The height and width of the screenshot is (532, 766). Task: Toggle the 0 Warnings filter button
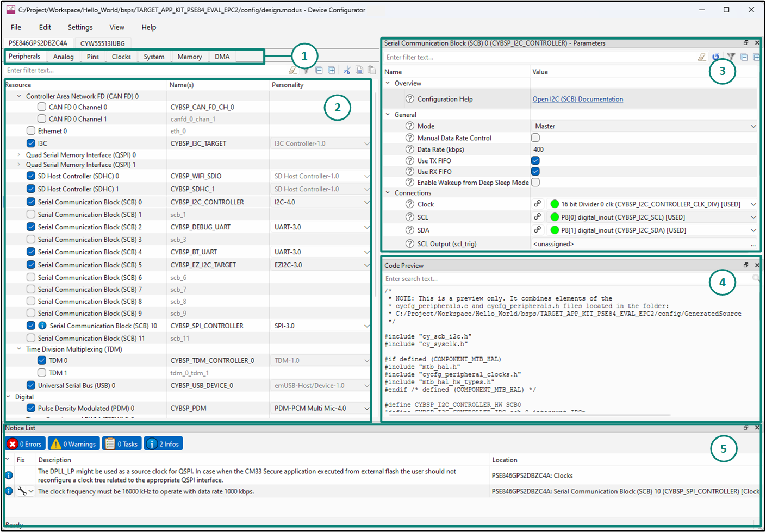74,444
